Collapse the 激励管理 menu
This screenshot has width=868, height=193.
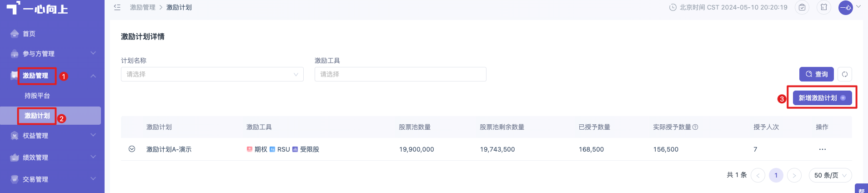pyautogui.click(x=52, y=76)
